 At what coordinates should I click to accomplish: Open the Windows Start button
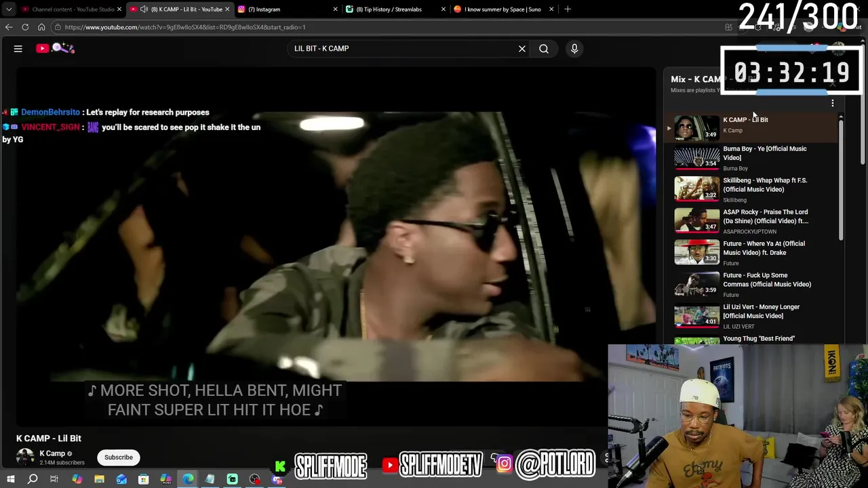11,480
